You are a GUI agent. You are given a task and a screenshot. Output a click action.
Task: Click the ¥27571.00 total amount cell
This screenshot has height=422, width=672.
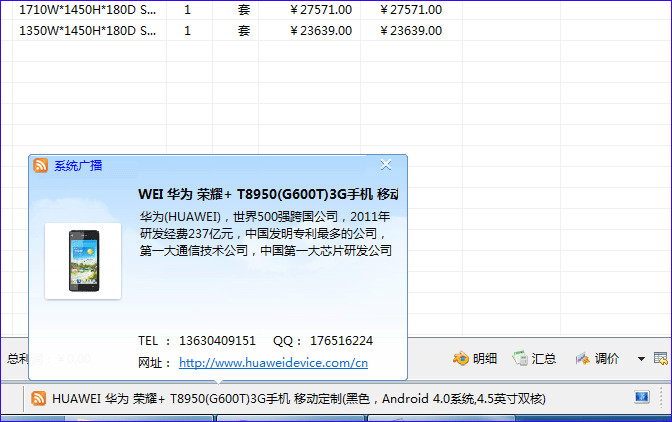click(x=411, y=10)
